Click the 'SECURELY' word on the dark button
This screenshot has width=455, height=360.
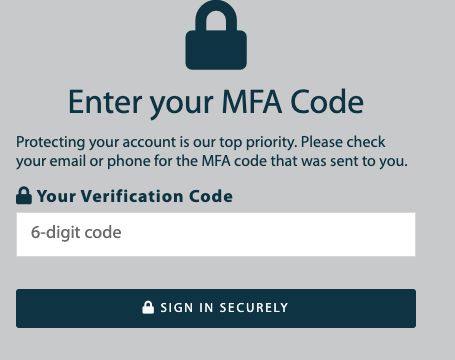tap(254, 308)
